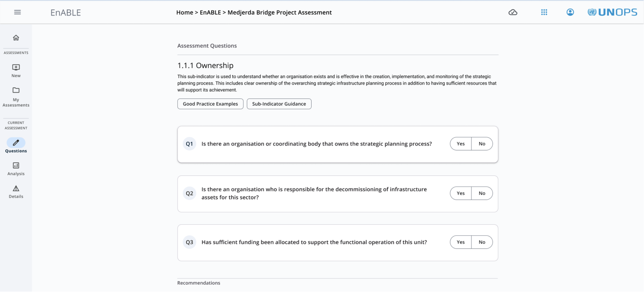Open the UNOPS apps grid icon
The width and height of the screenshot is (644, 292).
tap(544, 12)
